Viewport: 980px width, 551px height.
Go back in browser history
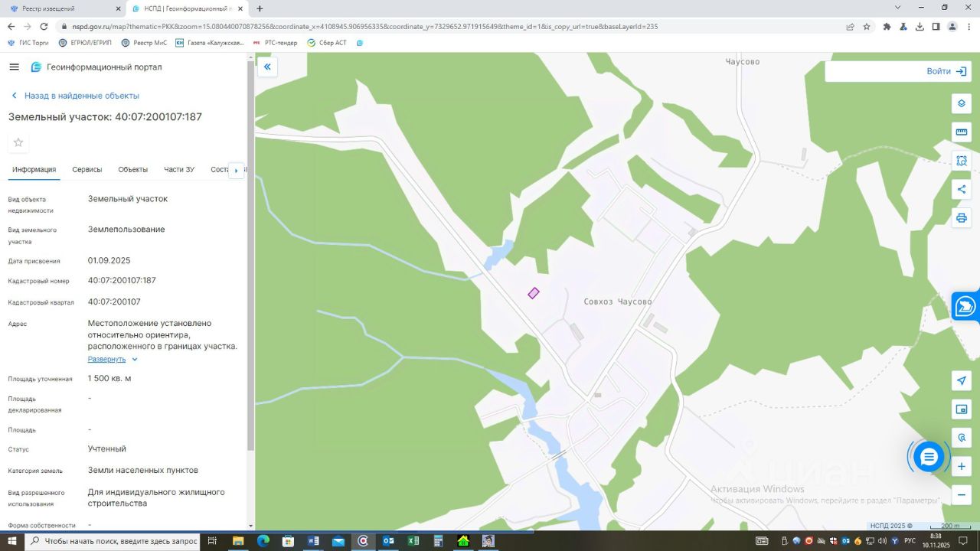10,26
